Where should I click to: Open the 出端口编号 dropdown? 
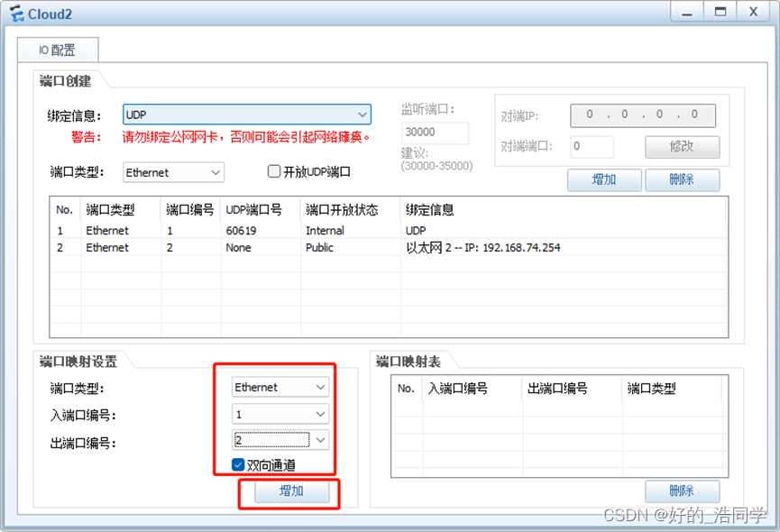[280, 440]
